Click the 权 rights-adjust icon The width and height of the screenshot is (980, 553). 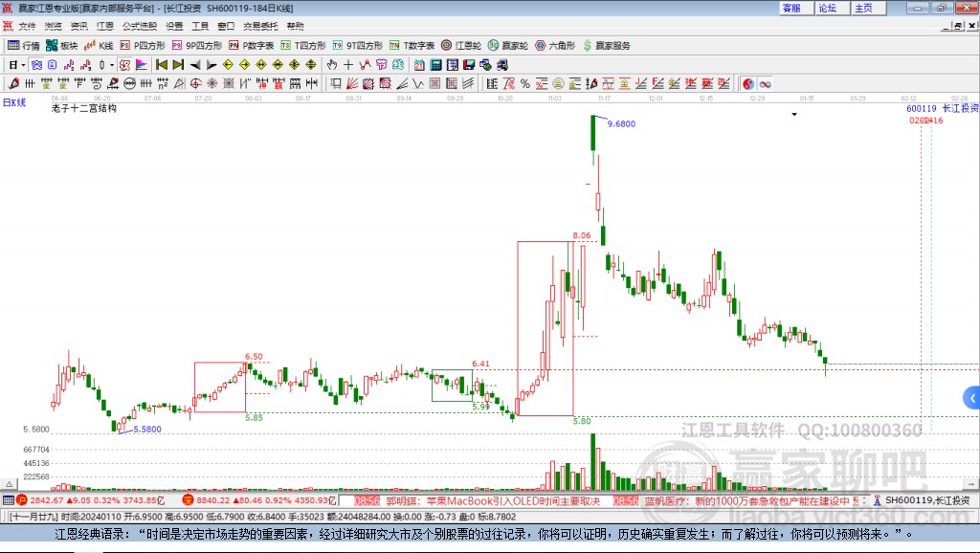point(125,65)
